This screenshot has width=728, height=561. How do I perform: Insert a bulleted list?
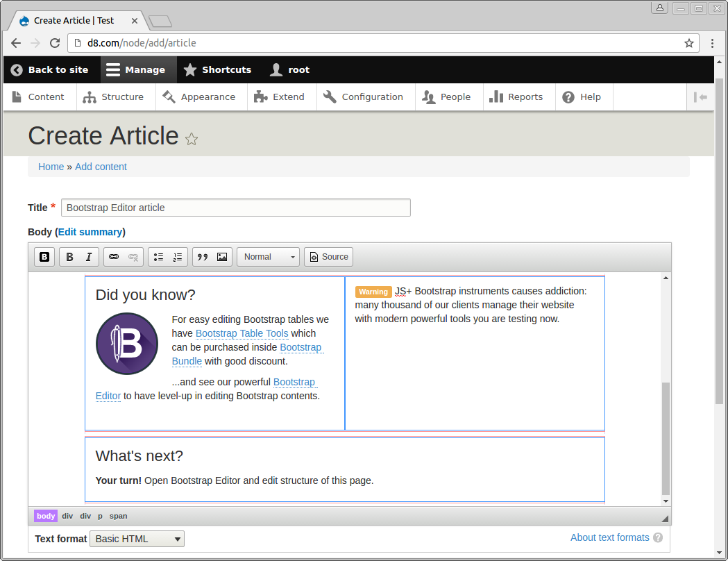click(158, 257)
